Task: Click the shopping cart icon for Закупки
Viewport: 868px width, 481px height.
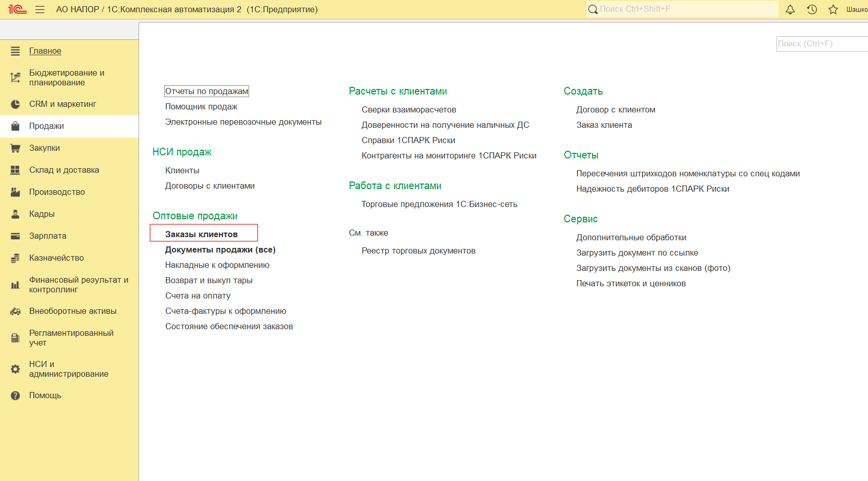Action: tap(15, 148)
